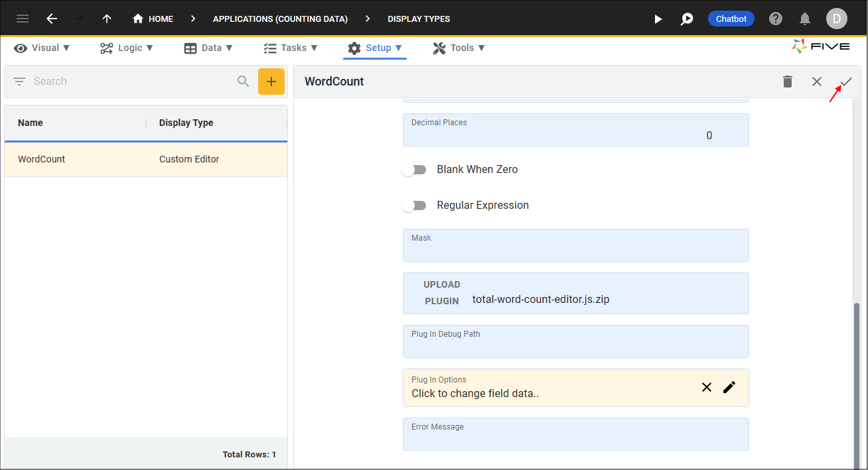Cancel editing with the X icon
Viewport: 868px width, 470px height.
point(817,82)
